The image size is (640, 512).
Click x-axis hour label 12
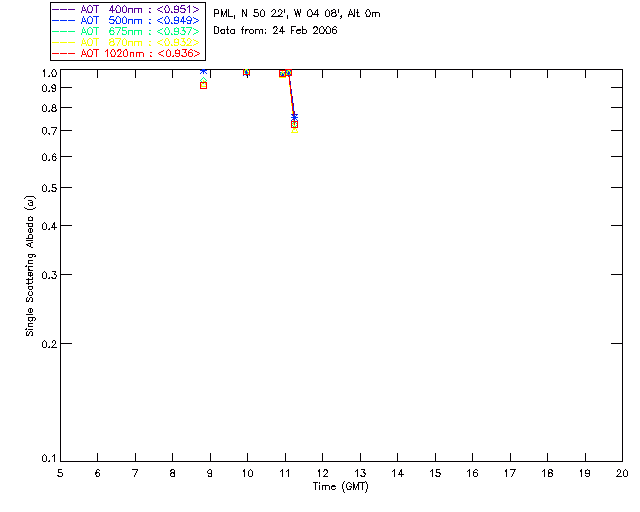[x=322, y=473]
